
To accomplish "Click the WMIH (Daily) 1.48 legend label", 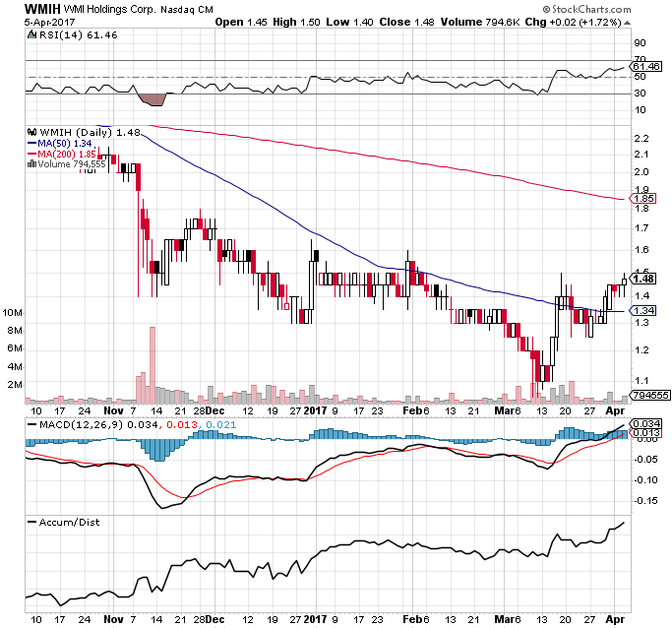I will pyautogui.click(x=90, y=133).
